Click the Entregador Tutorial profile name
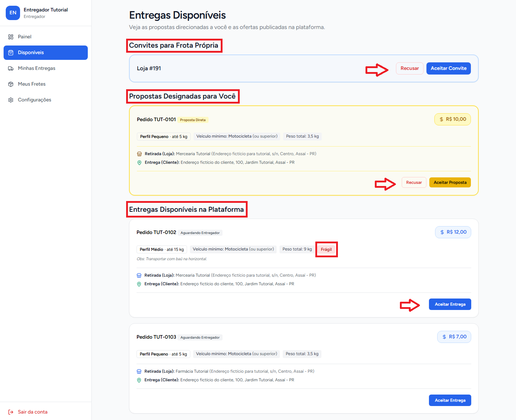The width and height of the screenshot is (516, 420). click(46, 10)
